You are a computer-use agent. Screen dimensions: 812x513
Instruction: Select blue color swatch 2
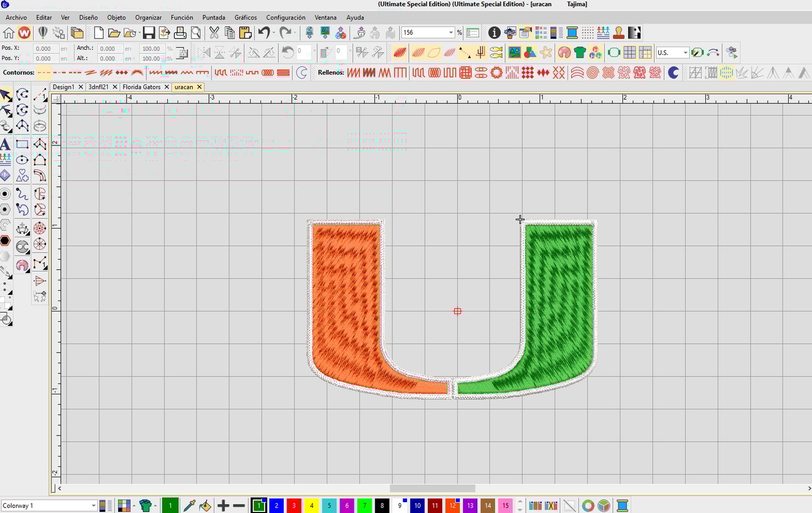[x=277, y=506]
